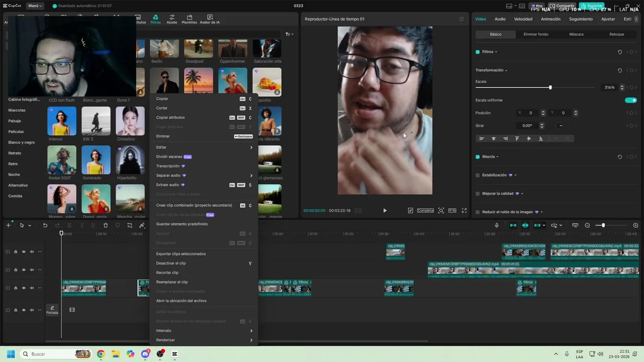
Task: Click the Girar rotation input field
Action: tap(527, 126)
